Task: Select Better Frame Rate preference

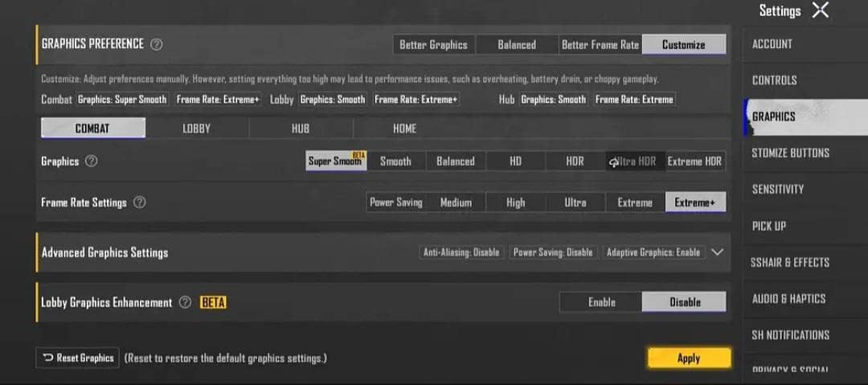Action: [600, 45]
